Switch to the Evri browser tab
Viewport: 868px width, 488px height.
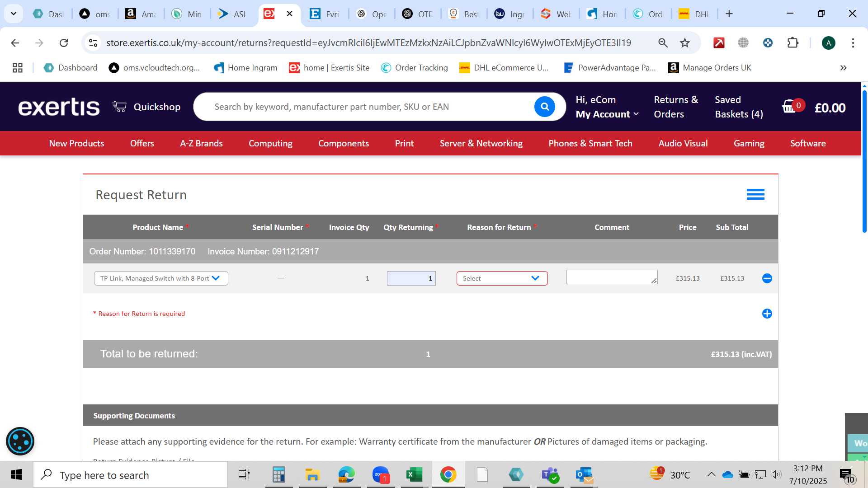pyautogui.click(x=325, y=14)
